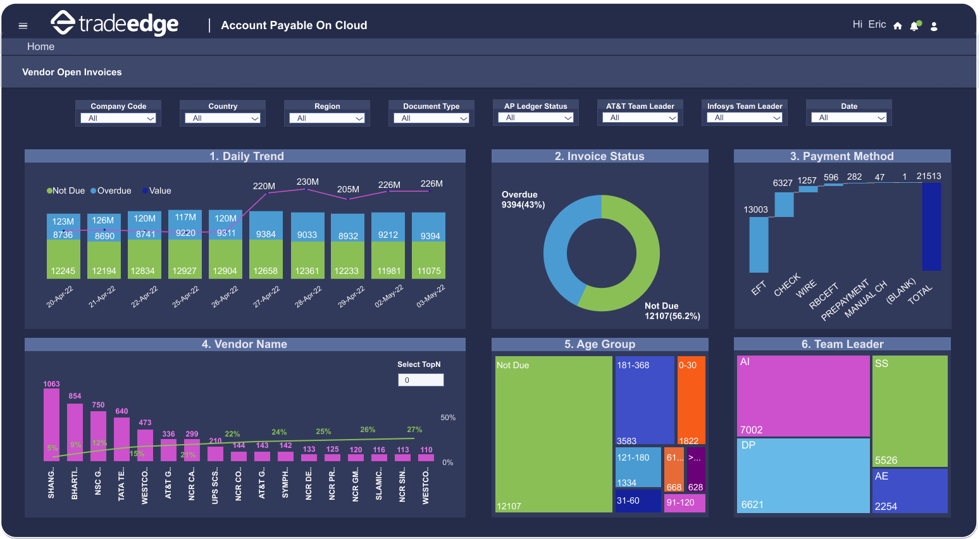This screenshot has width=980, height=539.
Task: Open the hamburger menu icon
Action: 23,26
